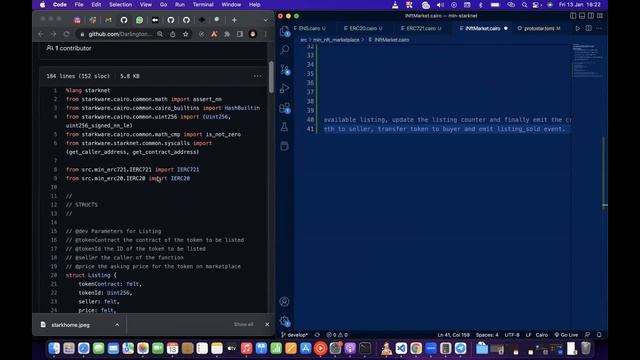
Task: Open file actions ellipsis on GitHub
Action: pyautogui.click(x=258, y=76)
